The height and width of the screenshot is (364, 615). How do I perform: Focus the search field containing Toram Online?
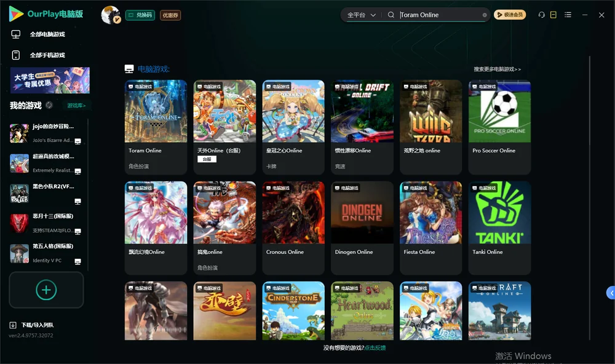(x=440, y=15)
